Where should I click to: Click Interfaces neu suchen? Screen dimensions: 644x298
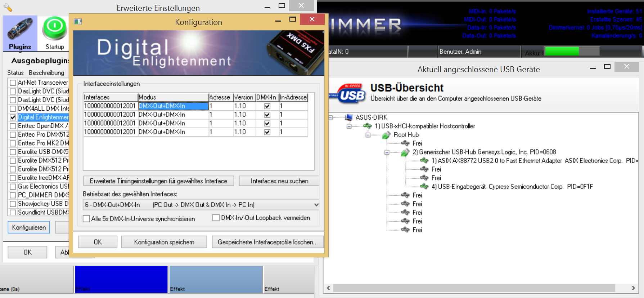pos(279,181)
